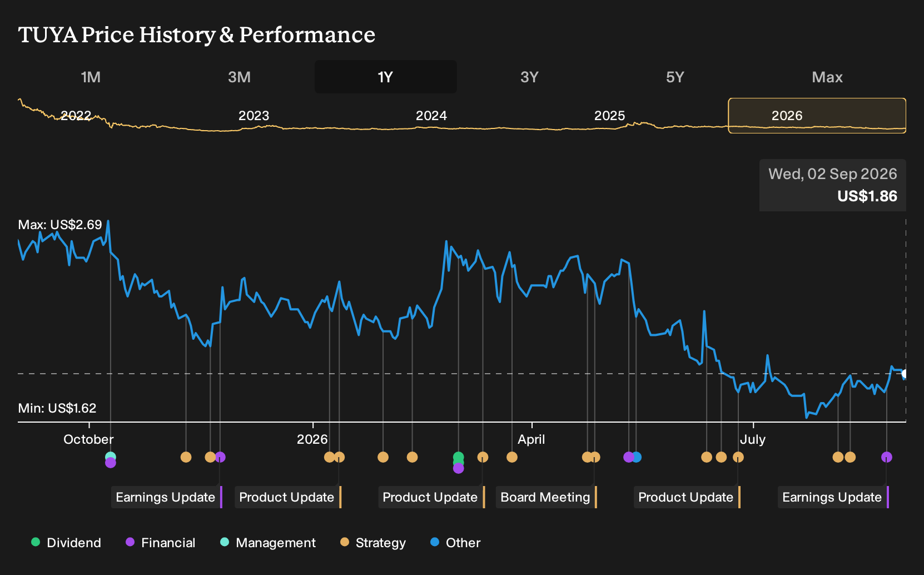Toggle the Dividend legend filter
Viewport: 924px width, 575px height.
coord(66,543)
